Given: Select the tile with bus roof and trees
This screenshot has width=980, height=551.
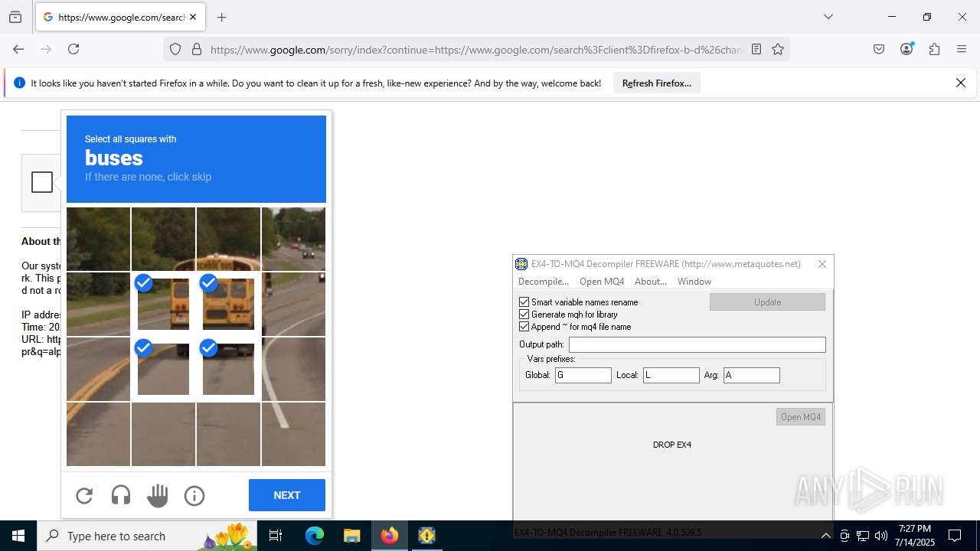Looking at the screenshot, I should (228, 239).
